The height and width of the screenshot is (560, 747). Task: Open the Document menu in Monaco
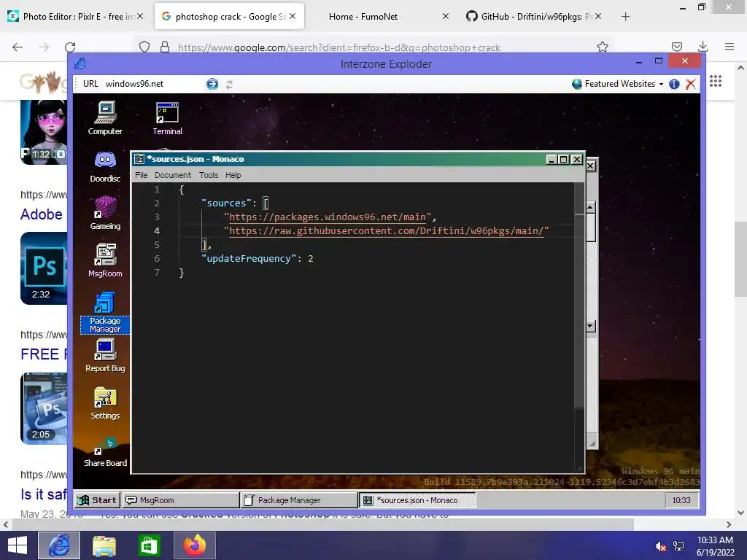[x=172, y=175]
